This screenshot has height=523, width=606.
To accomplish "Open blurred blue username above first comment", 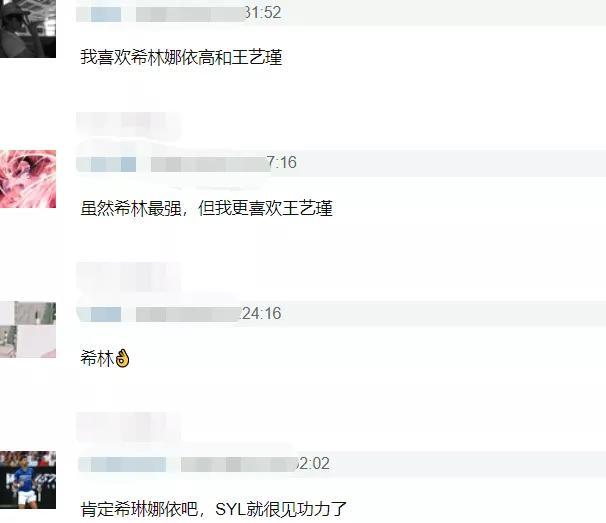I will click(99, 14).
